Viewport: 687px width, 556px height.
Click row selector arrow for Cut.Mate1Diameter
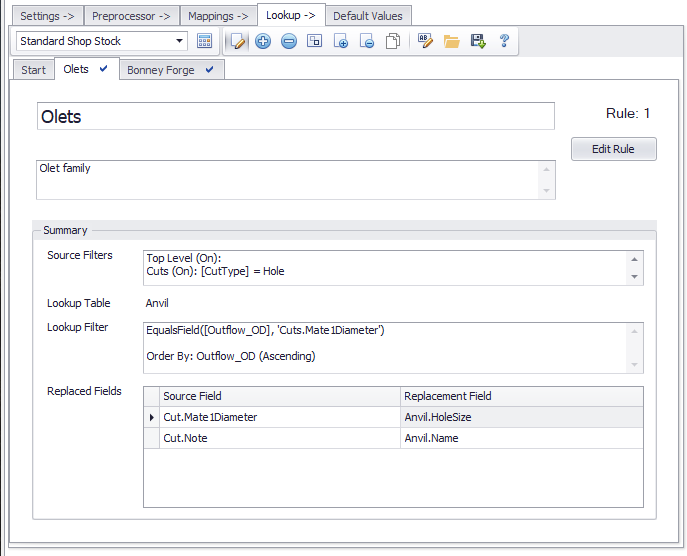pyautogui.click(x=152, y=417)
